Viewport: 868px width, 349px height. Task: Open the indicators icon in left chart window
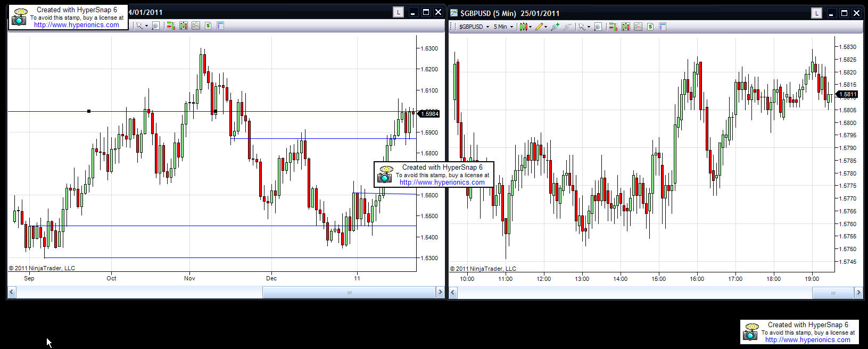pyautogui.click(x=196, y=26)
